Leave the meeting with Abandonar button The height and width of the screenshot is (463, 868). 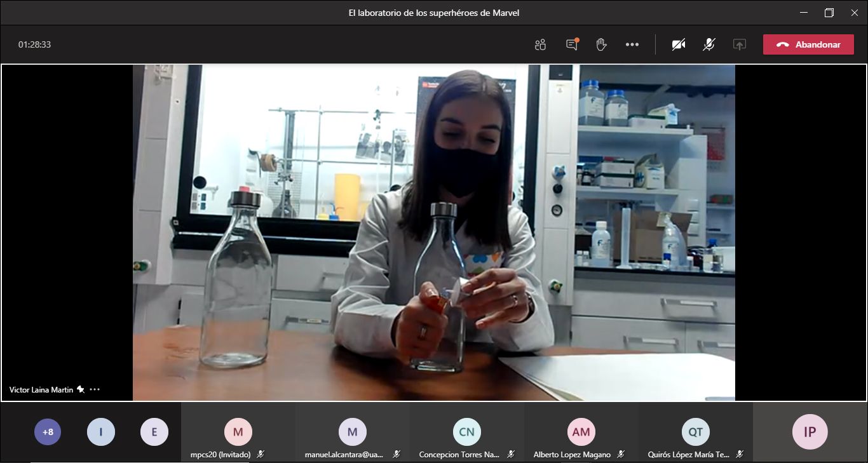point(808,44)
